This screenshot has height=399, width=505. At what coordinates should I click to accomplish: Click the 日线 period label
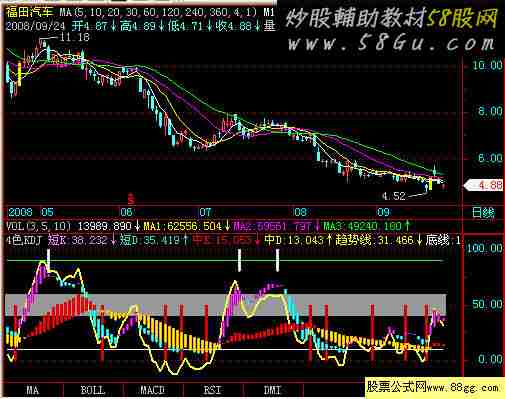click(x=483, y=212)
